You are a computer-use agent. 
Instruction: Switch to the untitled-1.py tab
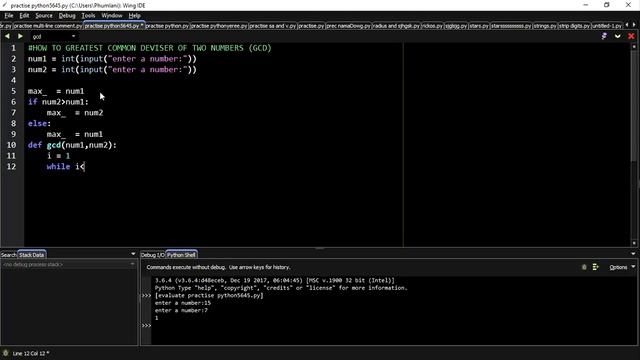coord(607,26)
